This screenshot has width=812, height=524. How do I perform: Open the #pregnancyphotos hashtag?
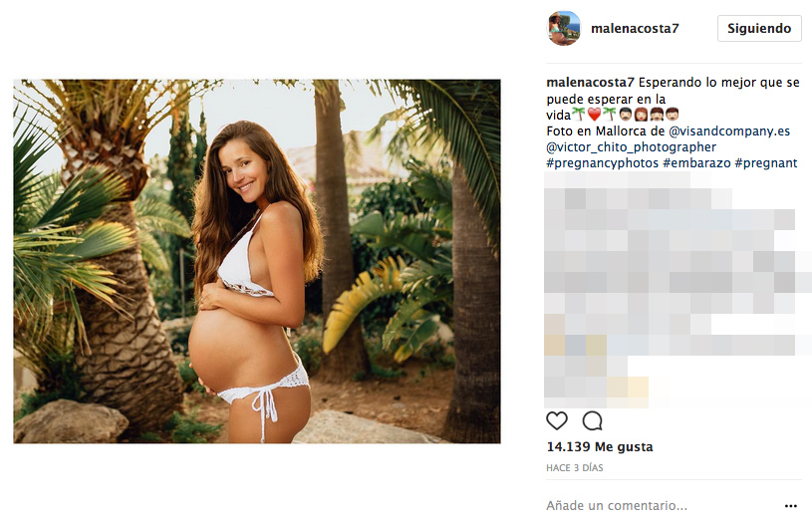[x=602, y=162]
